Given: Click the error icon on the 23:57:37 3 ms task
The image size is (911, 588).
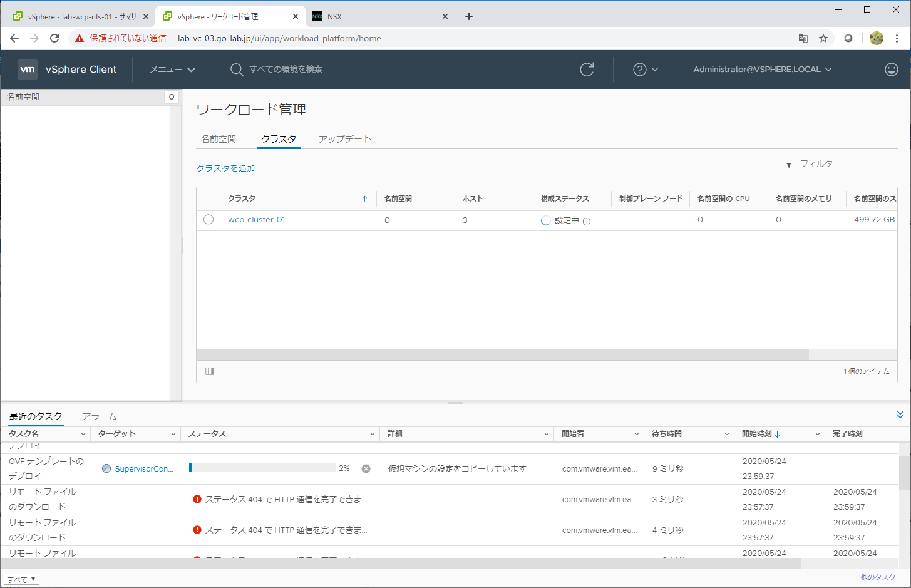Looking at the screenshot, I should coord(197,499).
